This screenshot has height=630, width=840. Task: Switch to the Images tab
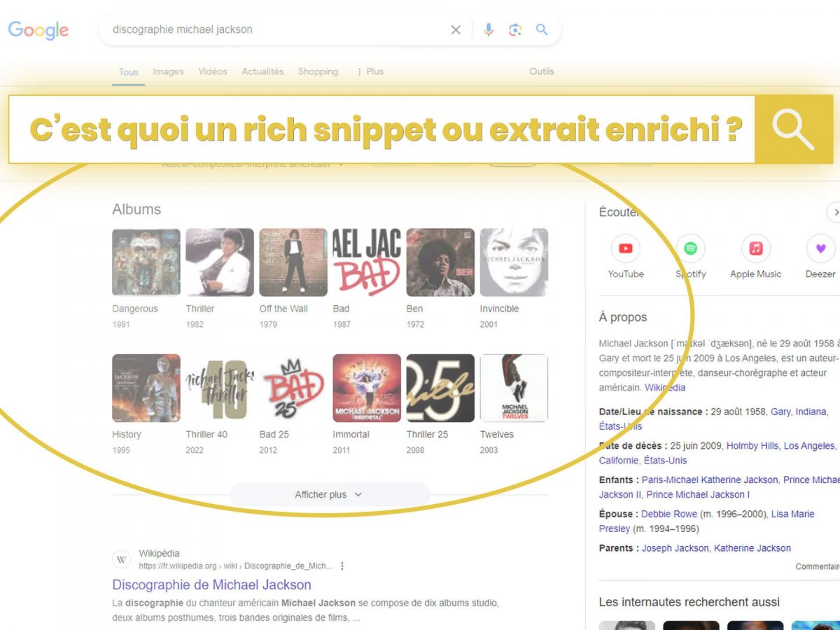(168, 71)
